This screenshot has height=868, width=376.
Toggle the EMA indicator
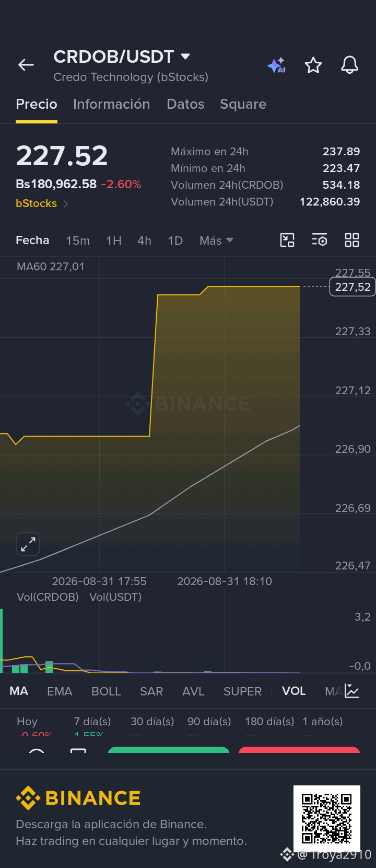[x=60, y=691]
